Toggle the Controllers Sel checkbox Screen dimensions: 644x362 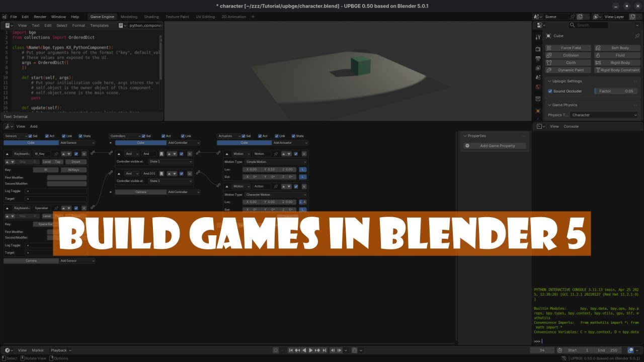(143, 136)
